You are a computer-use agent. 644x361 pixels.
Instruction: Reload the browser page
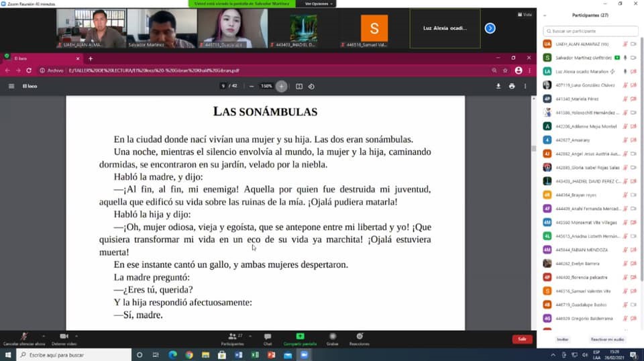(x=29, y=70)
